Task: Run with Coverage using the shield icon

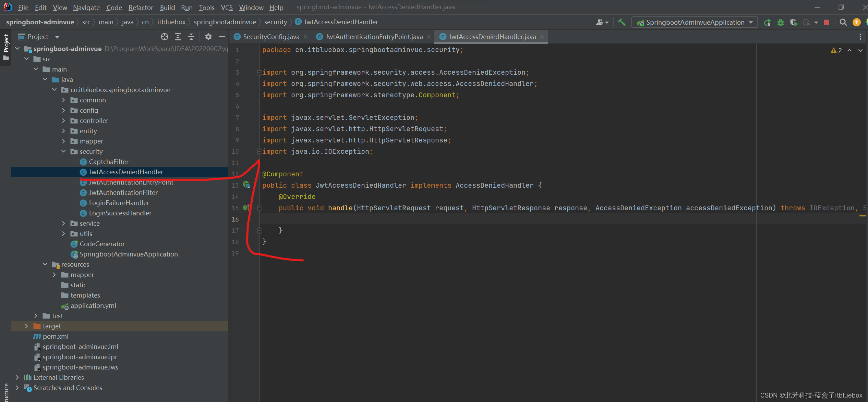Action: click(x=793, y=22)
